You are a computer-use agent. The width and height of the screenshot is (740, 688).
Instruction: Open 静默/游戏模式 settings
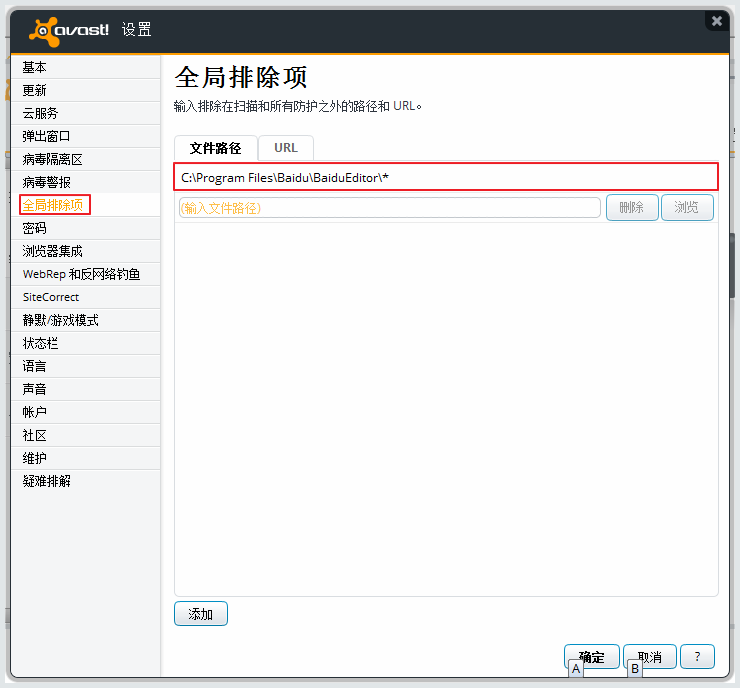pyautogui.click(x=85, y=320)
